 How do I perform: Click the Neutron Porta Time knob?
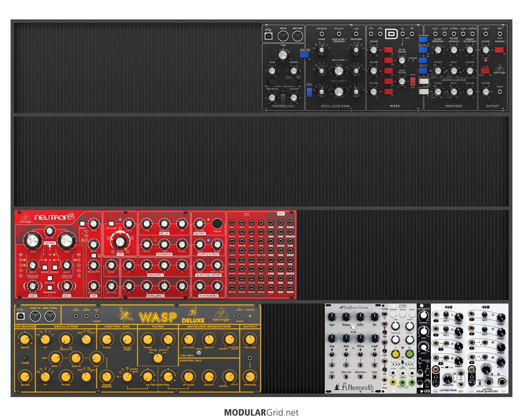point(217,265)
